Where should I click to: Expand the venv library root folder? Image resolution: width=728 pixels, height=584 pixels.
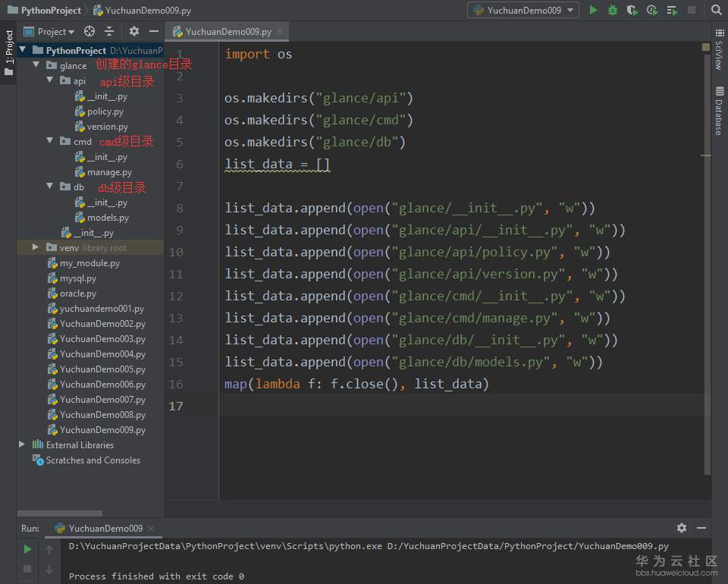click(x=36, y=248)
